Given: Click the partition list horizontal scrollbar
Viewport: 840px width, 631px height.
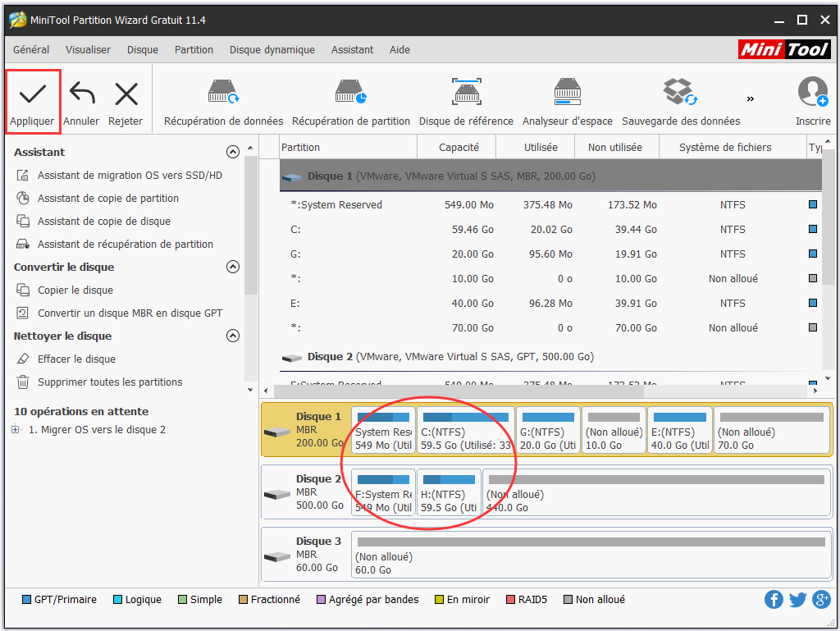Looking at the screenshot, I should [x=459, y=391].
